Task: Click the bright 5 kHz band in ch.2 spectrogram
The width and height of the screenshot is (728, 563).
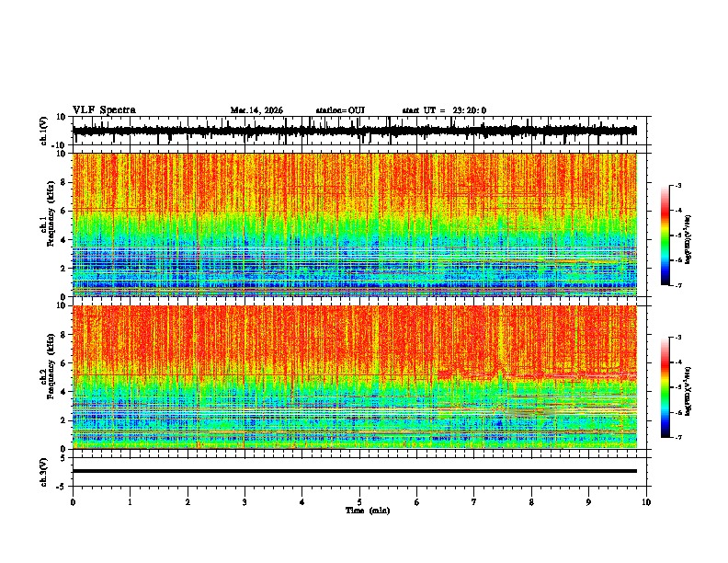Action: (536, 373)
